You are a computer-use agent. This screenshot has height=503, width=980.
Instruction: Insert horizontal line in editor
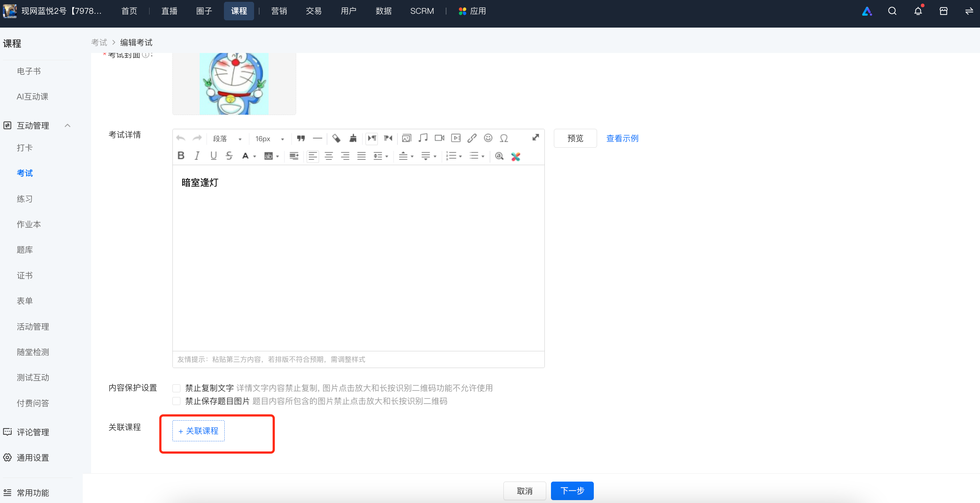[317, 138]
